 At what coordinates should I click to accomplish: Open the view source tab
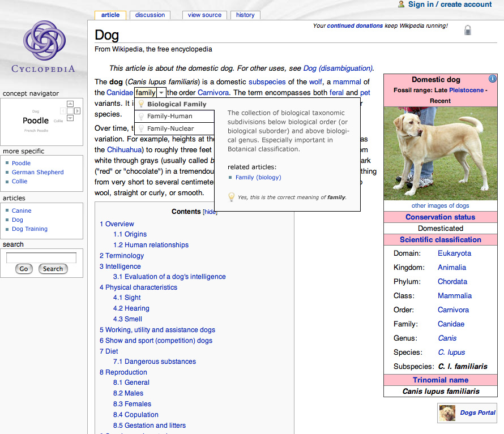click(204, 15)
